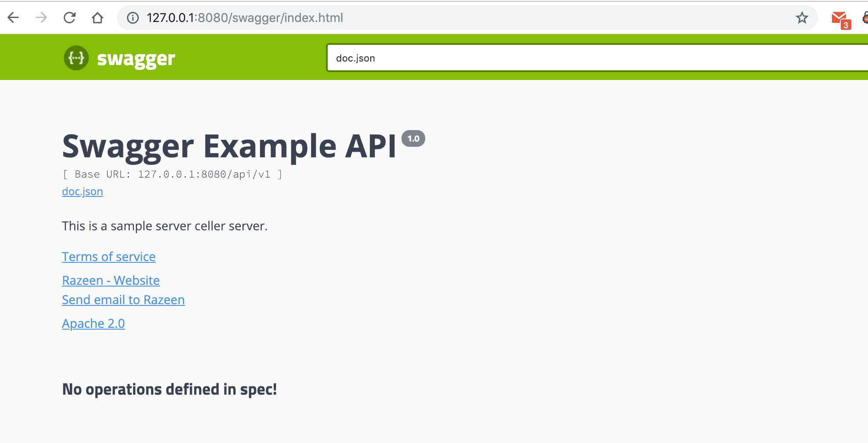
Task: Go to the browser home page
Action: coord(98,18)
